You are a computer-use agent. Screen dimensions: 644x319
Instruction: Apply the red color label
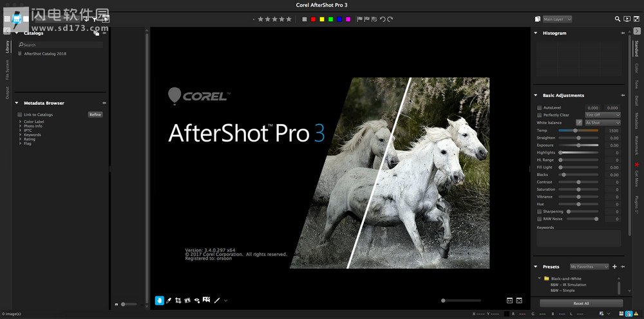[314, 19]
